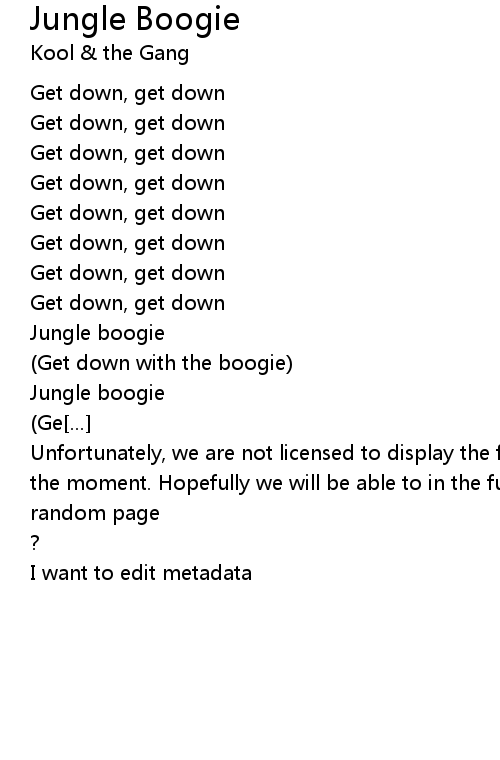Screen dimensions: 500x760
Task: Click the second Jungle boogie lyric line
Action: (97, 393)
